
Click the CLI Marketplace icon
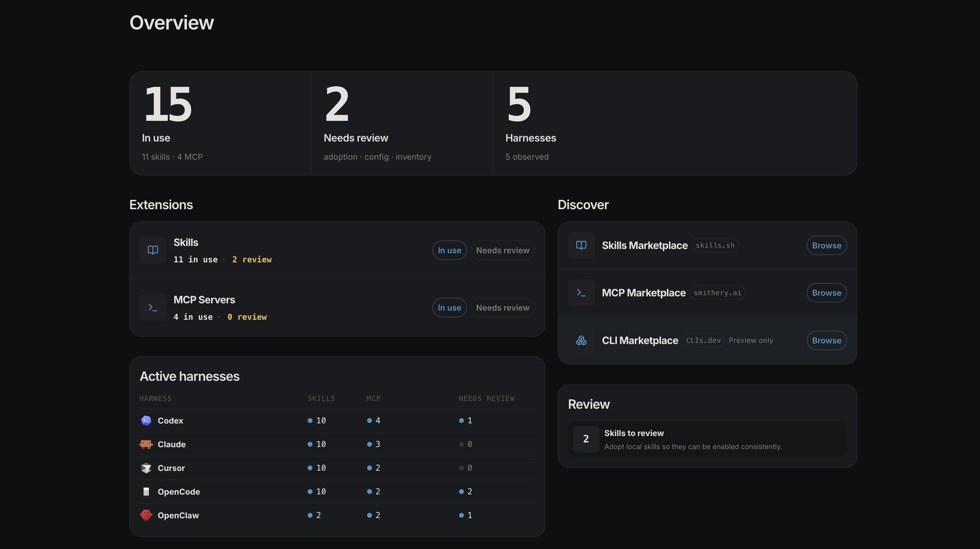coord(581,340)
